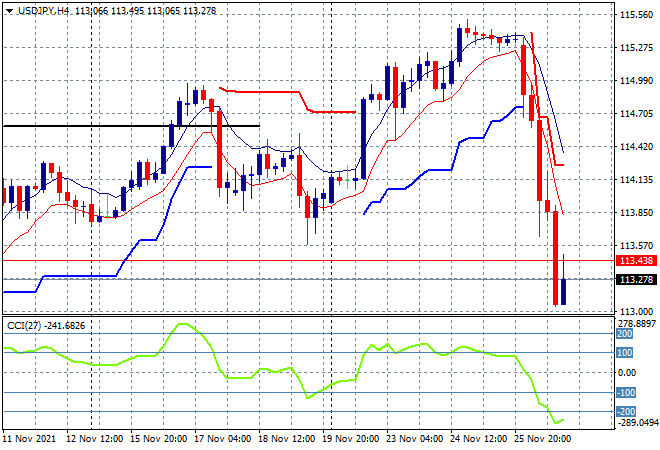Click the CCI 0.00 level label
The height and width of the screenshot is (450, 660).
[627, 373]
